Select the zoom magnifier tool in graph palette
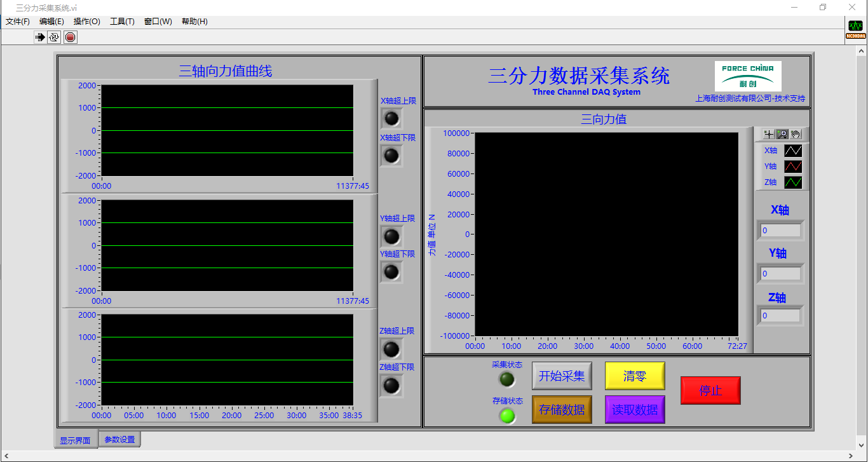Screen dimensions: 868x462 (782, 134)
